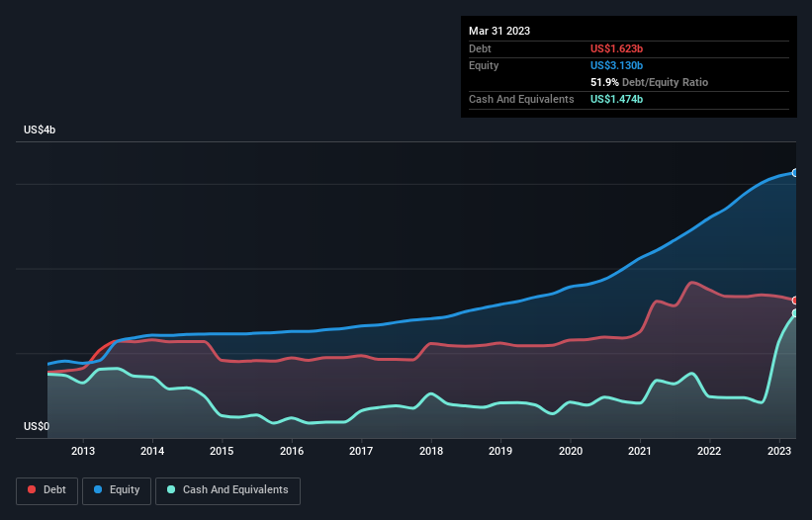This screenshot has height=520, width=812.
Task: Click the US$1.474b cash value
Action: pos(616,99)
